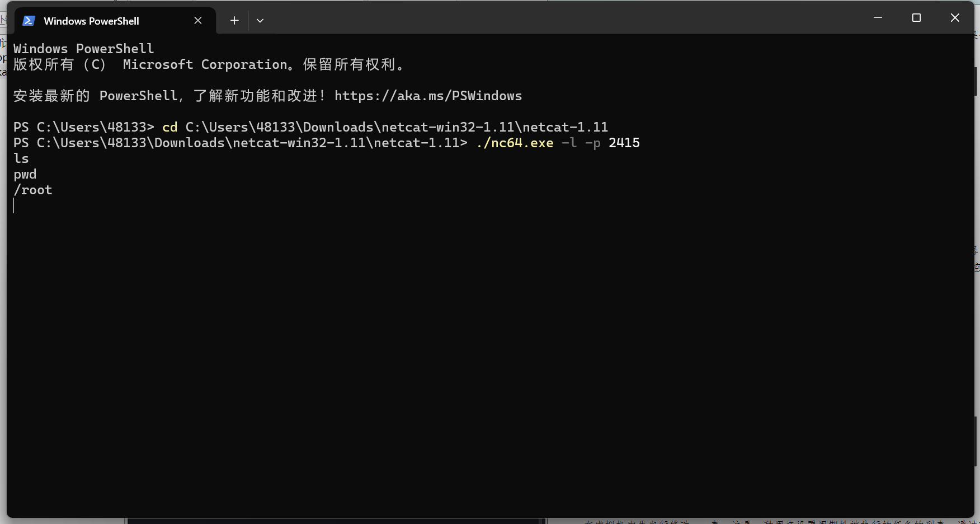The image size is (980, 524).
Task: Open the https://aka.ms/PSWindows link
Action: pyautogui.click(x=428, y=96)
